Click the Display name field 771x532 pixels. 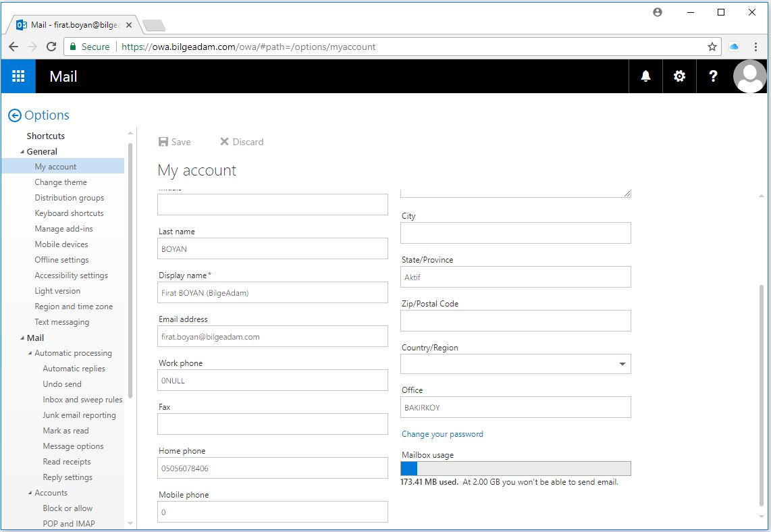(272, 292)
